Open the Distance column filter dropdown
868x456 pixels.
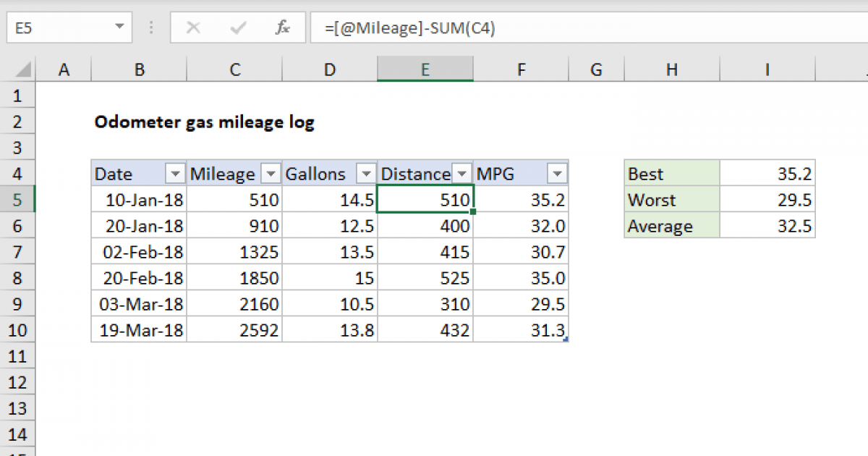pyautogui.click(x=461, y=174)
